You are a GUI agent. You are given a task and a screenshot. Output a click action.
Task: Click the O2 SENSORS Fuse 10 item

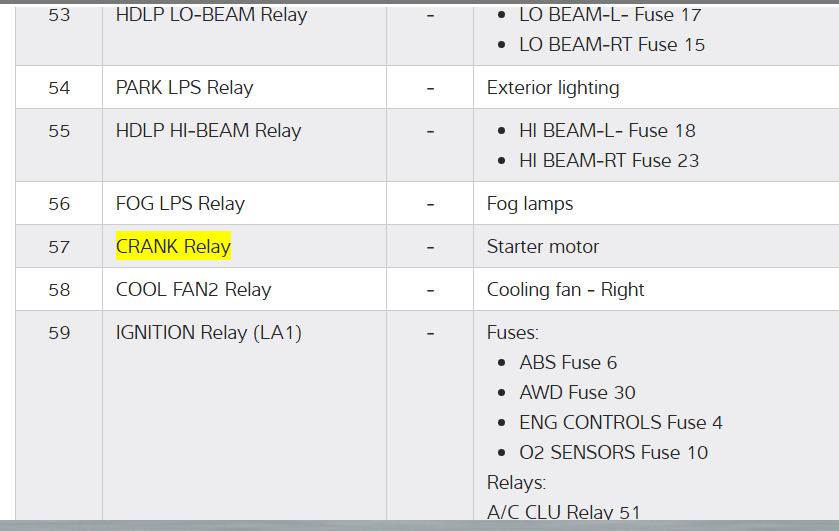tap(613, 453)
